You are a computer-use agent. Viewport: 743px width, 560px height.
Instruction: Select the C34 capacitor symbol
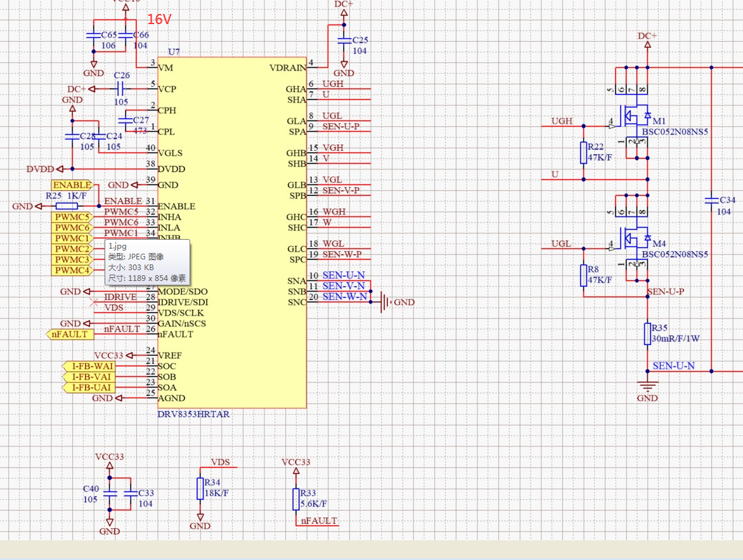point(711,200)
